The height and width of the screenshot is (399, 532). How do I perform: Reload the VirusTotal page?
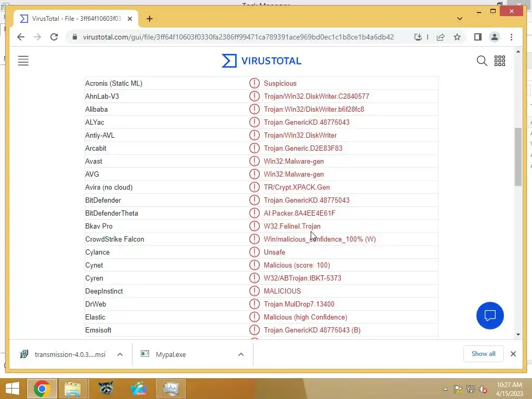54,37
